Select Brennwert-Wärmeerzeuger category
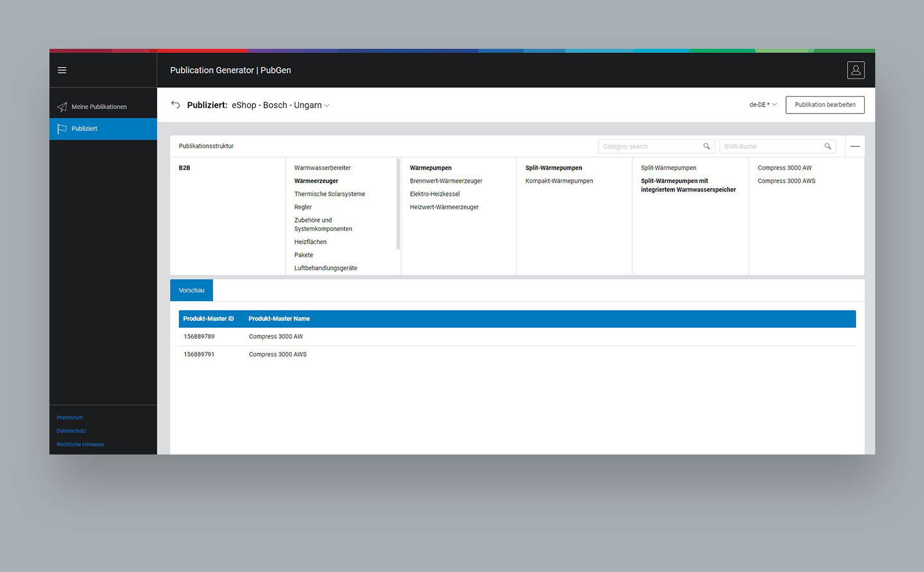Viewport: 924px width, 572px height. point(446,181)
